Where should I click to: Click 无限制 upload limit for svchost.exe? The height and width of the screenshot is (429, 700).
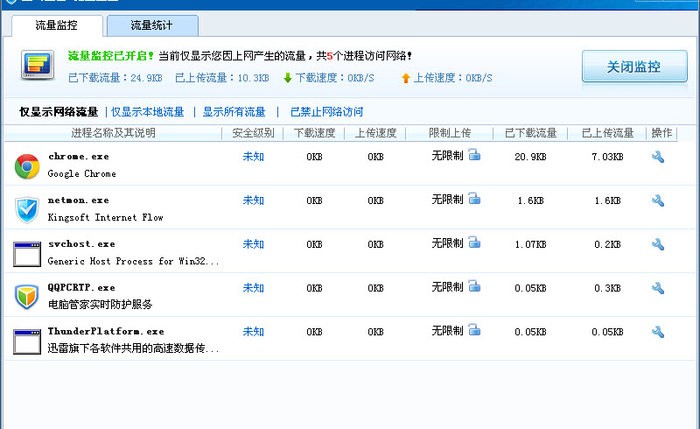coord(447,243)
